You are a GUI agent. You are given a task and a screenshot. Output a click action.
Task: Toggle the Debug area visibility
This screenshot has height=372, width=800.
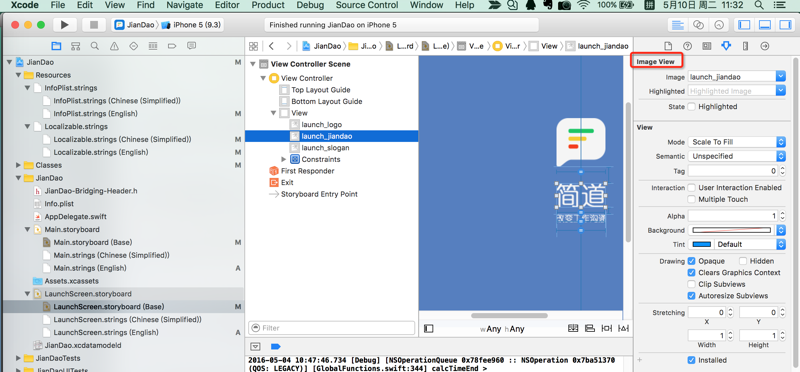coord(765,24)
